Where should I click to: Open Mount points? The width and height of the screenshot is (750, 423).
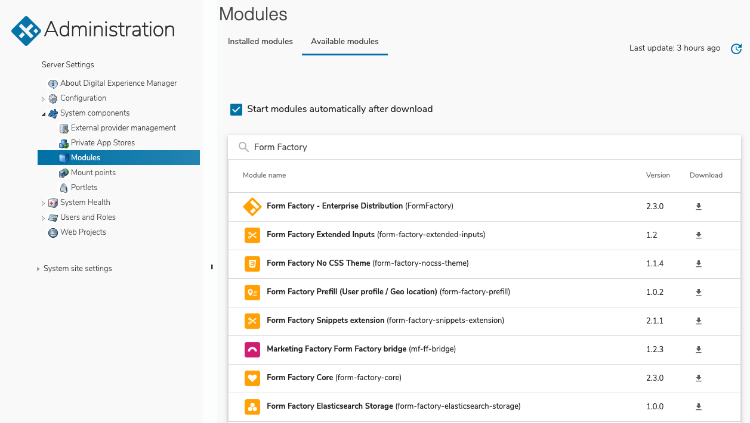pos(93,172)
